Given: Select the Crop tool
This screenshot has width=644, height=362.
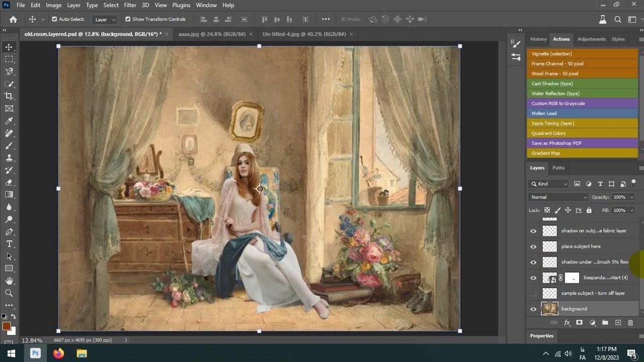Looking at the screenshot, I should (x=9, y=96).
